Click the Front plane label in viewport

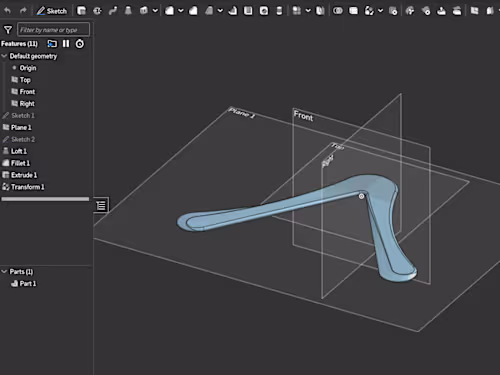(x=303, y=116)
